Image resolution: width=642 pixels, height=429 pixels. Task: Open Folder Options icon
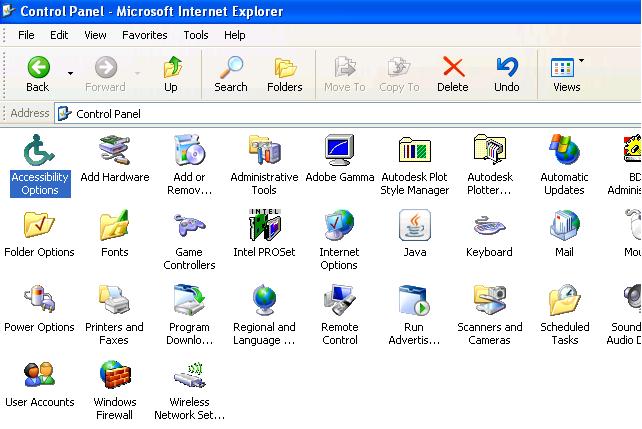tap(39, 225)
